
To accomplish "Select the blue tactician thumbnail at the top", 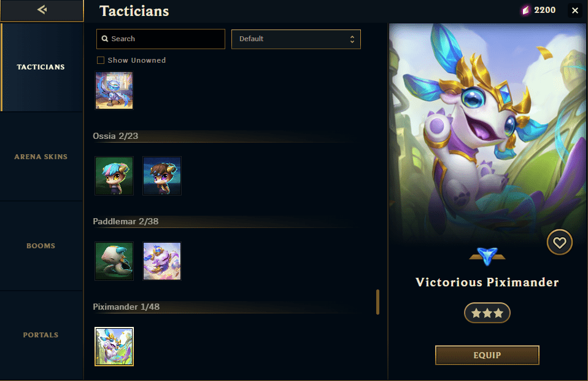I will pyautogui.click(x=114, y=90).
